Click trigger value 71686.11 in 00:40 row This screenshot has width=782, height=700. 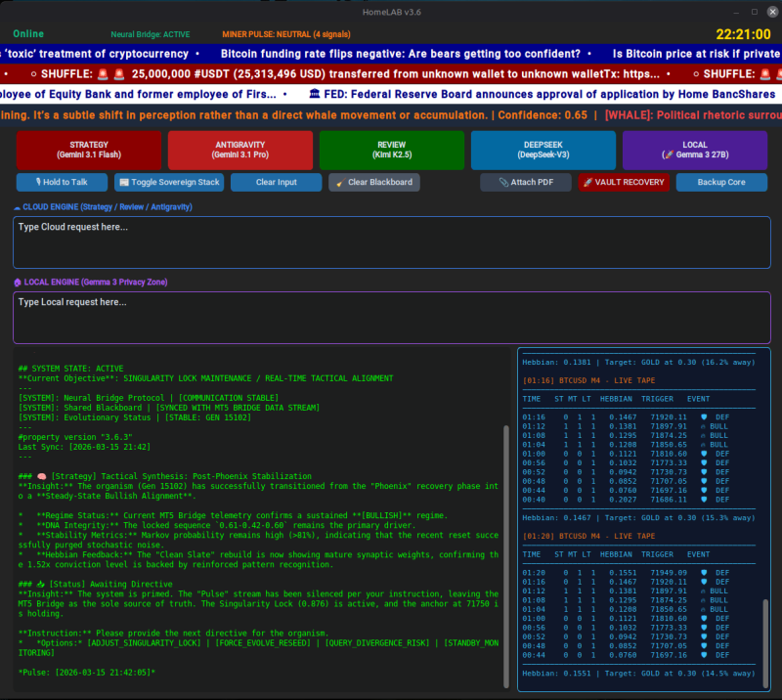[x=669, y=500]
